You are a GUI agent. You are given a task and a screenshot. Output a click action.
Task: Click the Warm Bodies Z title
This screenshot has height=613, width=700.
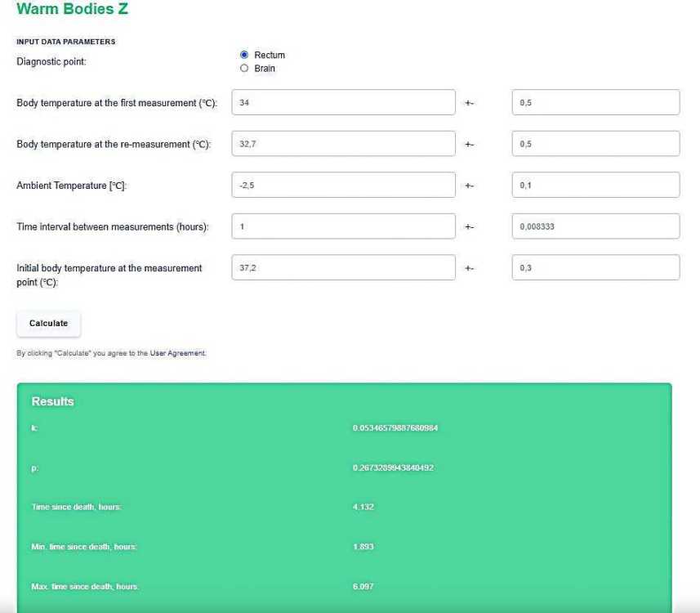click(73, 8)
